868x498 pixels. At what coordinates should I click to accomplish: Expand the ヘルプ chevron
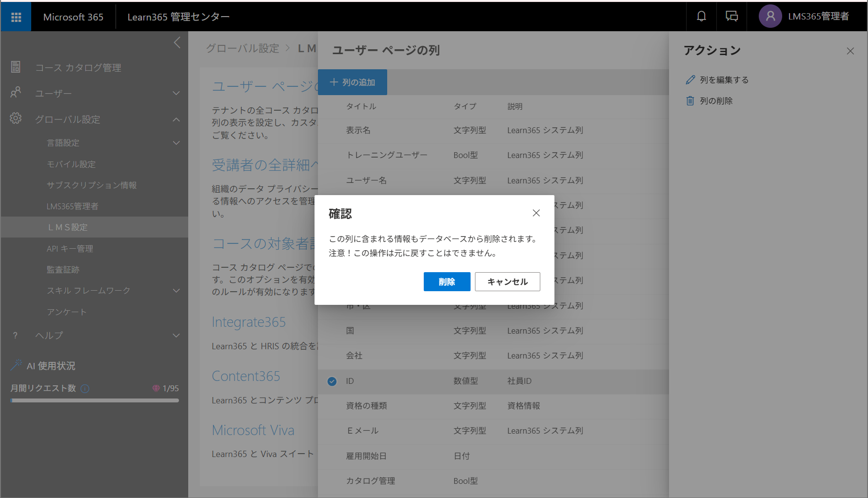point(177,336)
